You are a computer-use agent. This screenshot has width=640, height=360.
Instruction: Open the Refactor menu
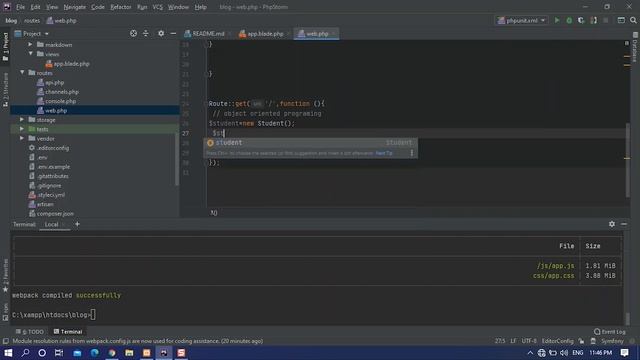pos(121,7)
